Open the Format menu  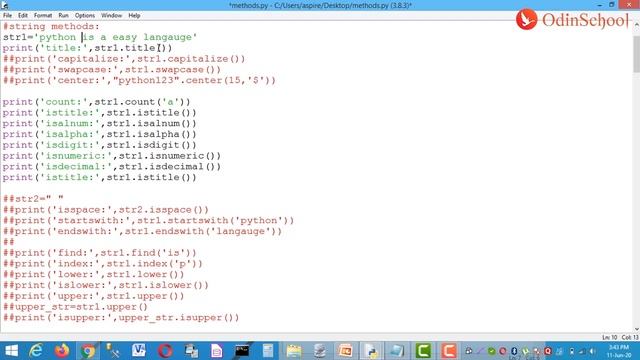click(43, 16)
